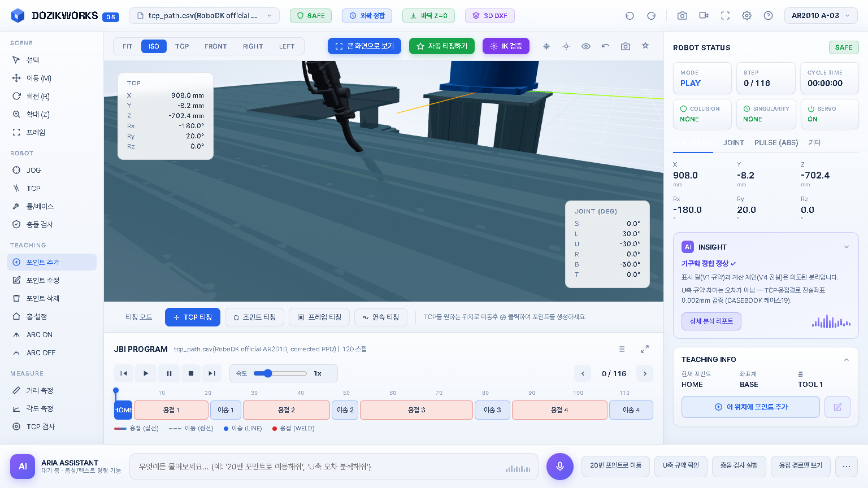Open more actions ellipsis button
The image size is (868, 488).
pyautogui.click(x=847, y=467)
